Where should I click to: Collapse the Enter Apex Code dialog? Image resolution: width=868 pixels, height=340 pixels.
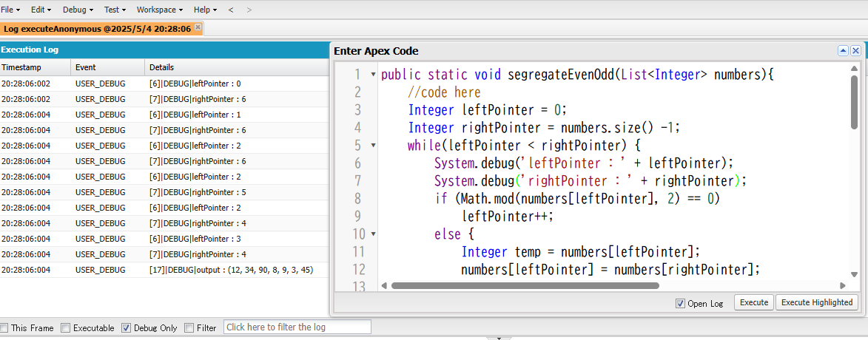click(x=843, y=51)
